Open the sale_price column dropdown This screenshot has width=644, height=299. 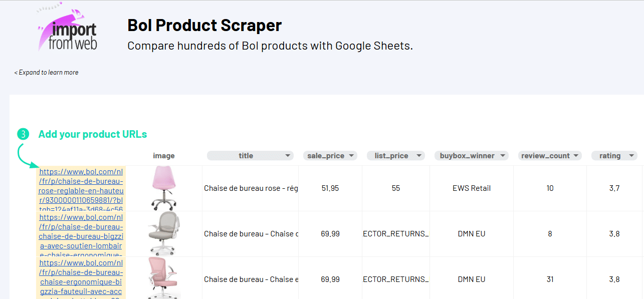pos(352,156)
